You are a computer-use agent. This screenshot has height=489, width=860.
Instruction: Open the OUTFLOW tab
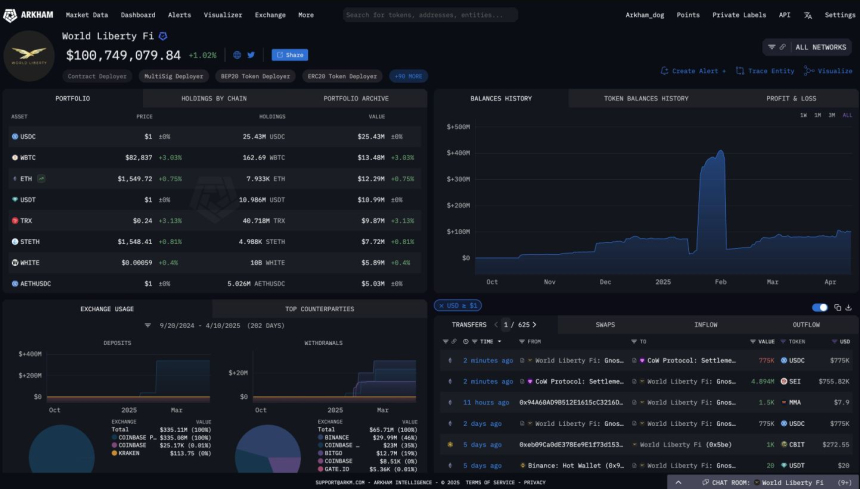[806, 325]
